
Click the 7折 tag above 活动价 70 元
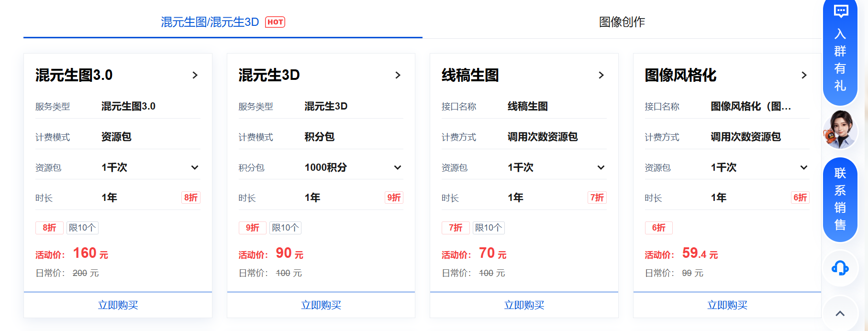[456, 228]
